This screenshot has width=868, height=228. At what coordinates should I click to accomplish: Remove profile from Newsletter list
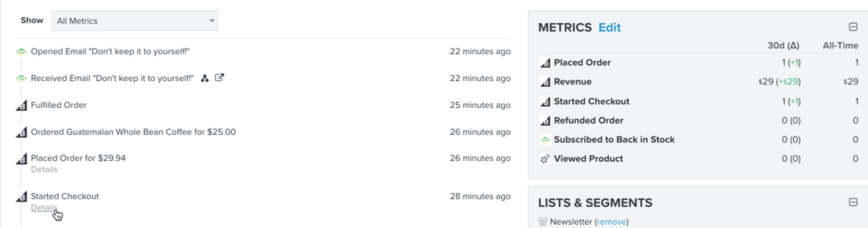click(x=611, y=222)
